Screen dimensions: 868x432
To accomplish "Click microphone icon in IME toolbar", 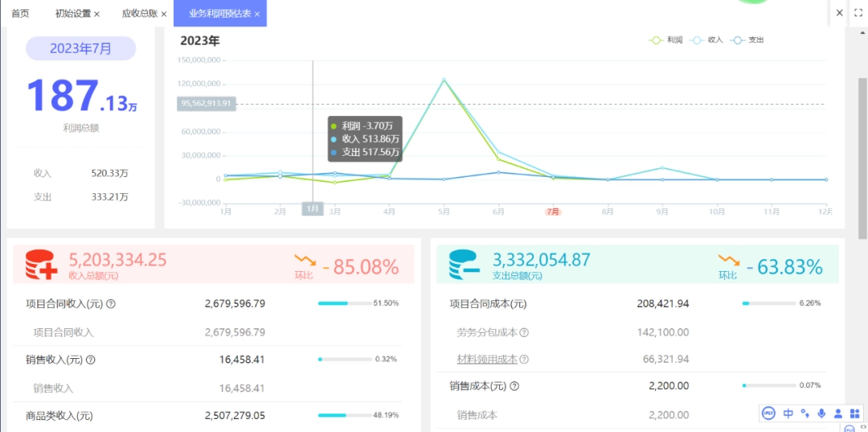I will (821, 413).
